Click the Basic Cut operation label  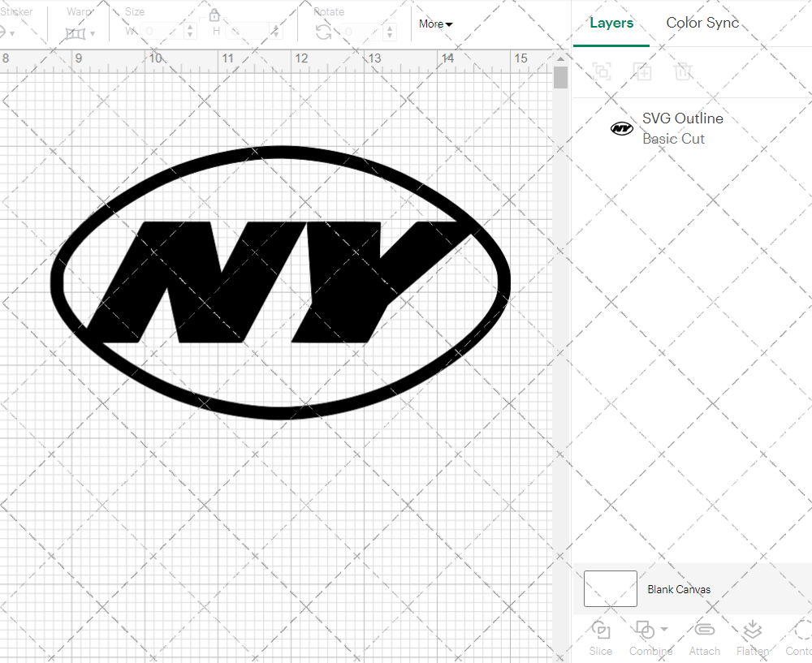coord(673,139)
